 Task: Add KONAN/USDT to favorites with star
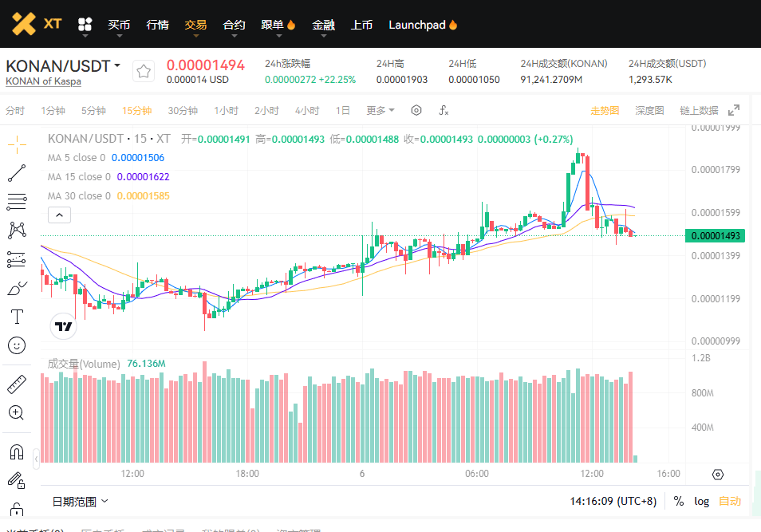pyautogui.click(x=144, y=71)
